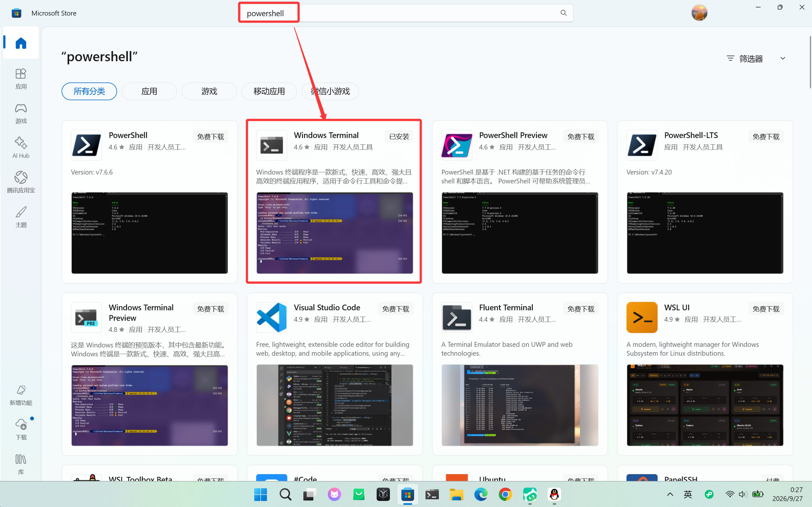This screenshot has width=812, height=507.
Task: Go to the 应用 section in sidebar
Action: (x=21, y=79)
